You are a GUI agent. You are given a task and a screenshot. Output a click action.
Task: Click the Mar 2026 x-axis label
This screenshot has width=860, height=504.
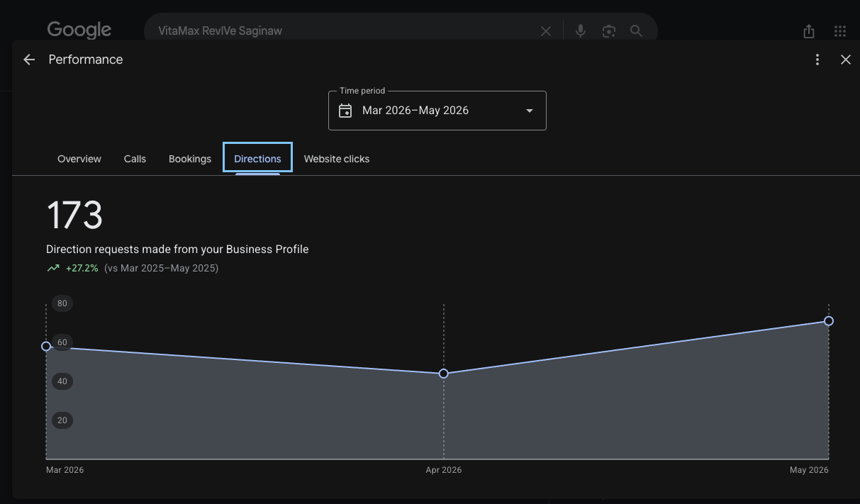click(65, 470)
